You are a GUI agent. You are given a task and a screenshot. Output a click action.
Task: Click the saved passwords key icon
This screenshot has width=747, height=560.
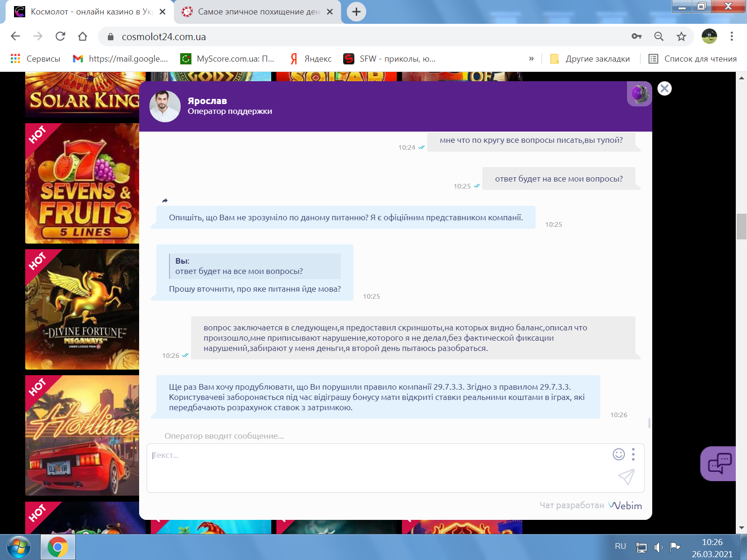pos(636,36)
